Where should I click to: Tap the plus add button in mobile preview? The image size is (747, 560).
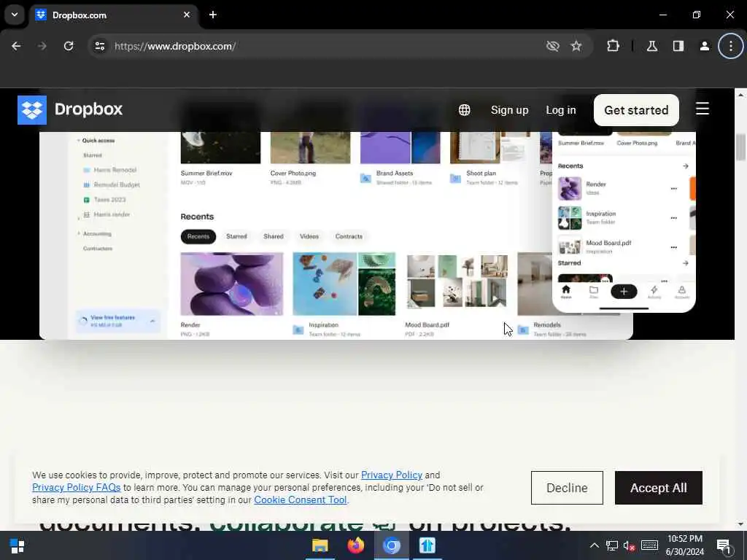624,292
